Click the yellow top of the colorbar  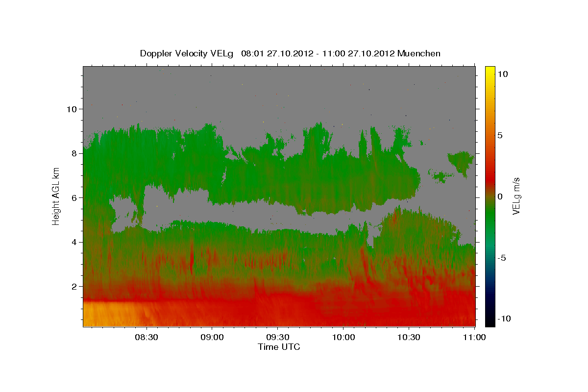tap(490, 71)
